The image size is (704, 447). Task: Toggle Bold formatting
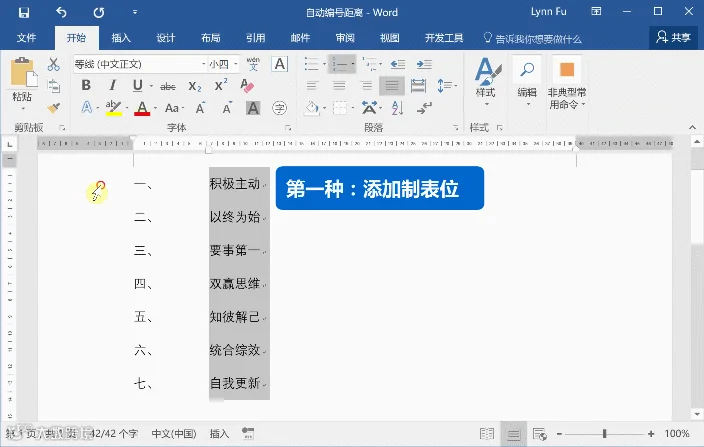click(x=86, y=85)
